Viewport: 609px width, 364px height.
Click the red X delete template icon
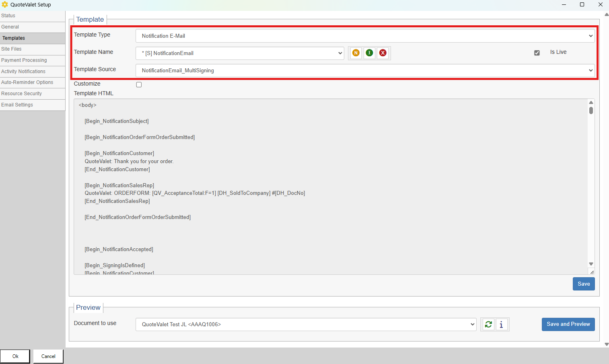click(x=383, y=53)
